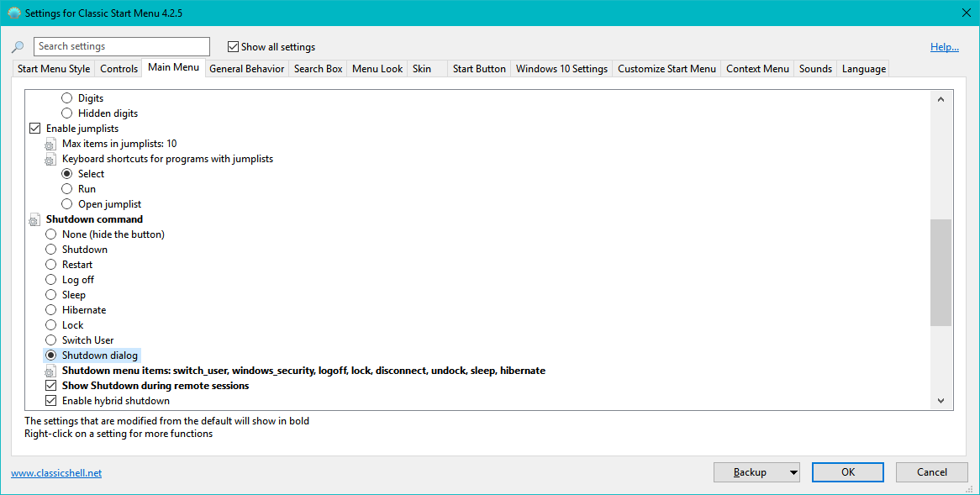
Task: Click gear icon beside Max items in jumplists
Action: coord(50,145)
